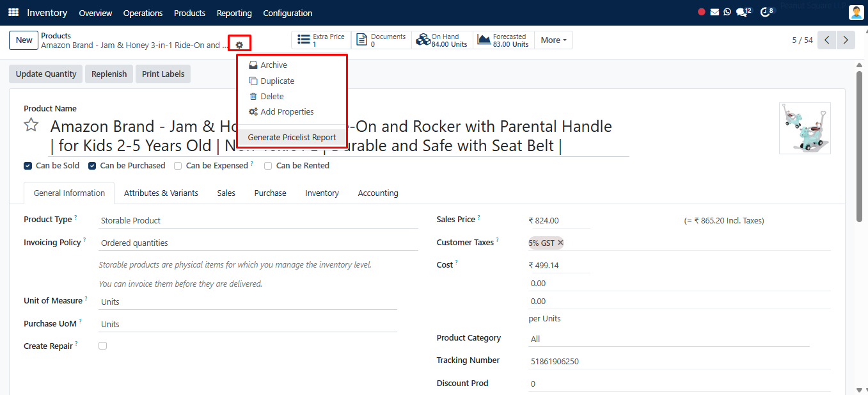
Task: Open Product Category field All
Action: (669, 339)
